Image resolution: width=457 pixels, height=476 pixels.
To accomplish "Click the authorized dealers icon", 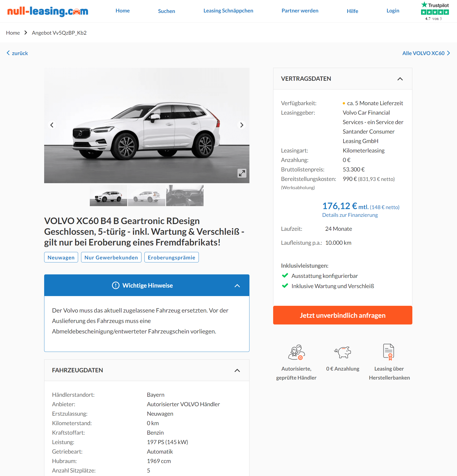I will [x=296, y=352].
